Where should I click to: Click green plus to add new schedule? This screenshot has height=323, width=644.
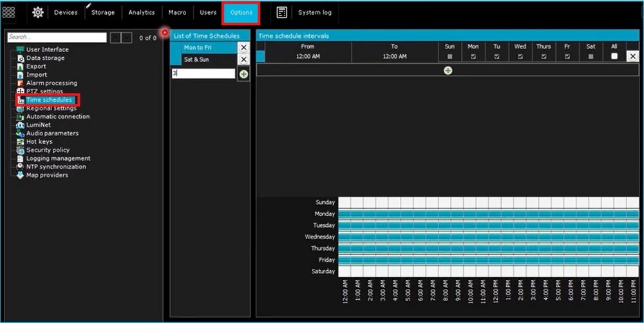click(x=243, y=74)
